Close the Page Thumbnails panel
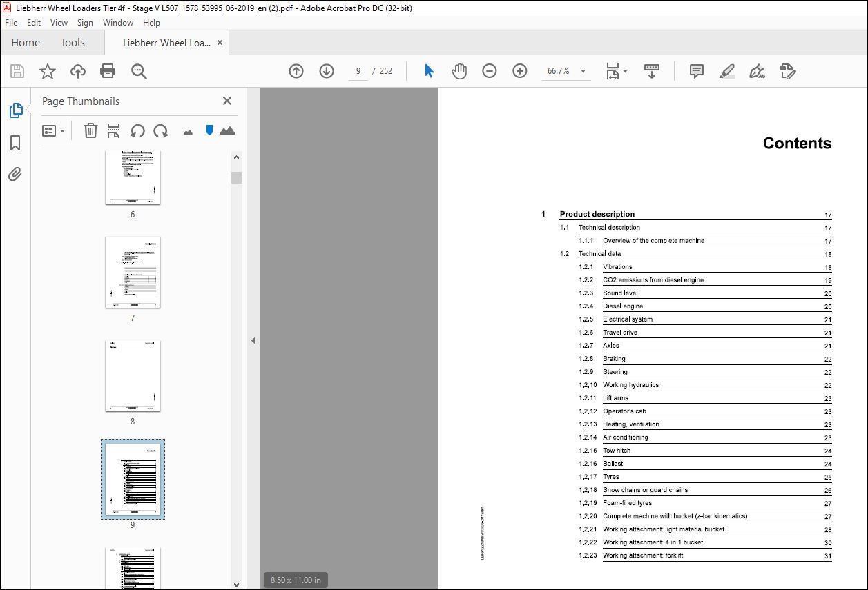868x590 pixels. (227, 101)
